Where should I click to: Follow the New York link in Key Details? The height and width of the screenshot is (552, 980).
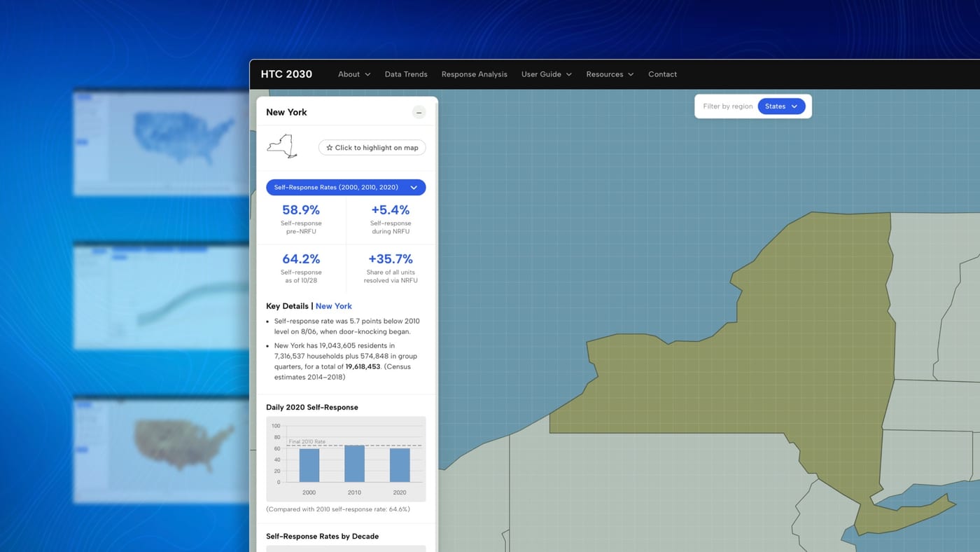334,306
